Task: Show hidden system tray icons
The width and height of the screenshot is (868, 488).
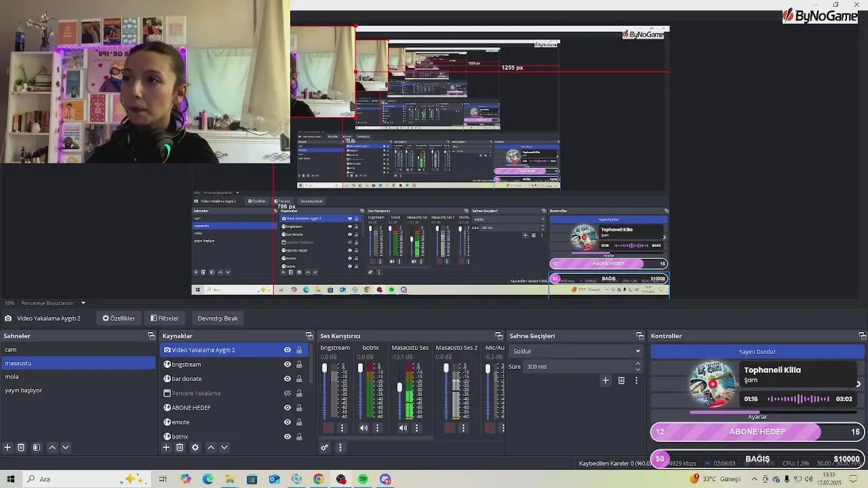Action: point(754,479)
